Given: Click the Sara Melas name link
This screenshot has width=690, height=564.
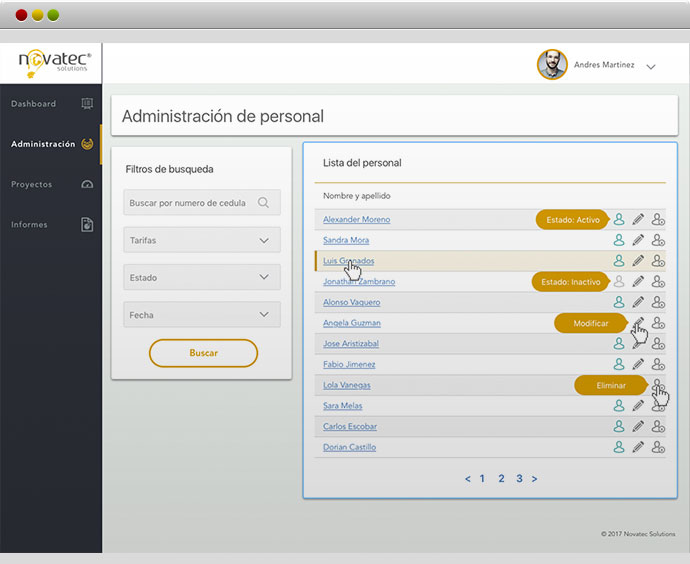Looking at the screenshot, I should pyautogui.click(x=342, y=405).
